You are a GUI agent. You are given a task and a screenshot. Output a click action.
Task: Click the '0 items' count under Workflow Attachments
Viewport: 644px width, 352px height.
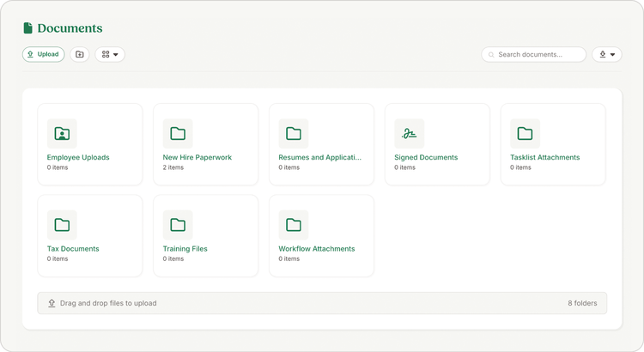(289, 258)
